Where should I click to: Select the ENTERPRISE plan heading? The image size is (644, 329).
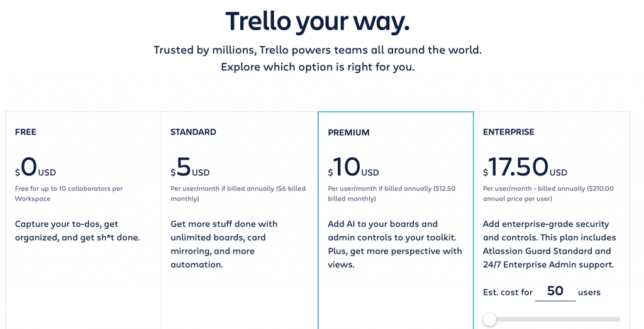(x=508, y=132)
